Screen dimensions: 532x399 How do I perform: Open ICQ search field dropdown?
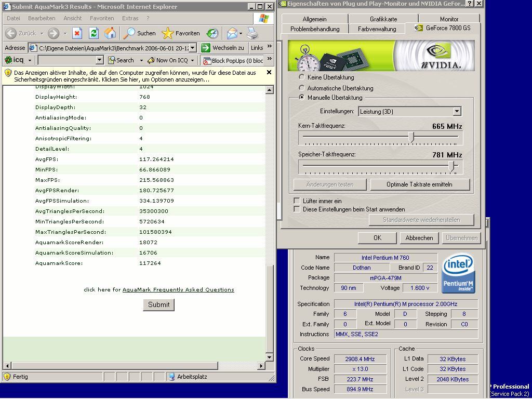click(x=99, y=60)
